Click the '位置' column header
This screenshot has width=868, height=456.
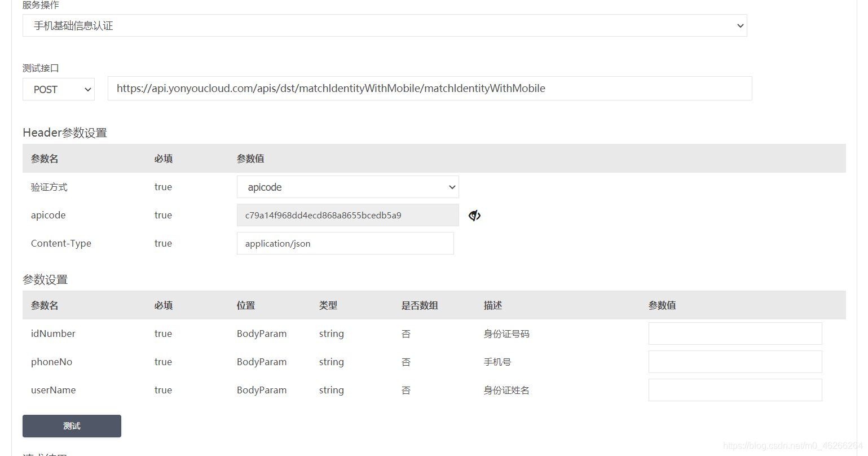(246, 305)
